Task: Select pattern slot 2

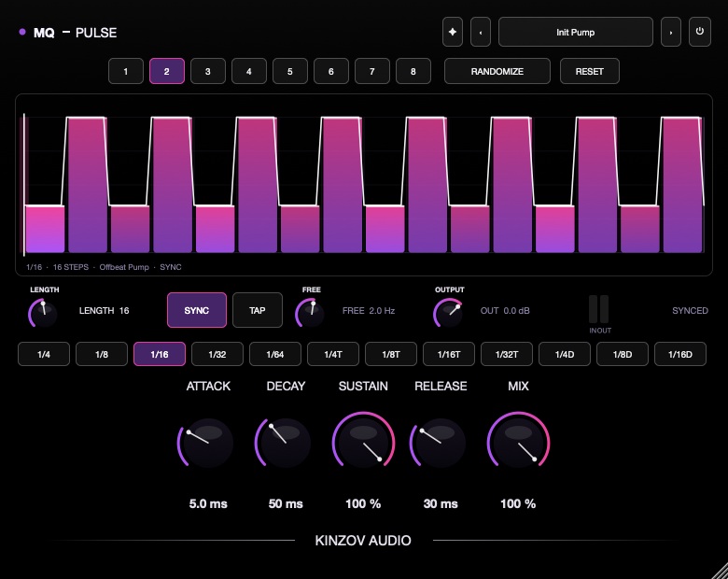Action: pos(167,71)
